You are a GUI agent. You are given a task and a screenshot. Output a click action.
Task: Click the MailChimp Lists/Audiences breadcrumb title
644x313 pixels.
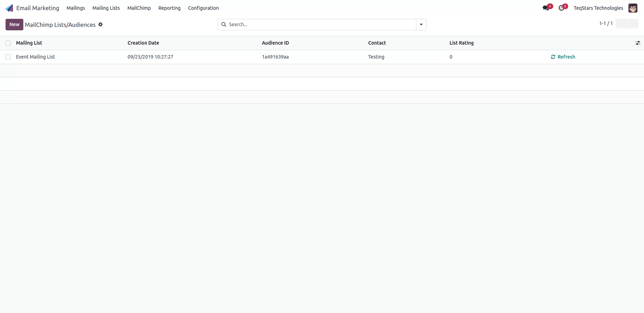point(60,25)
